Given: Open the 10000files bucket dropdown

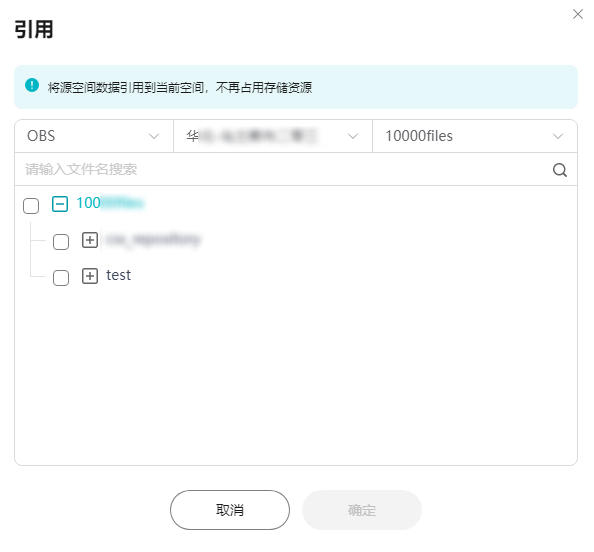Looking at the screenshot, I should click(x=475, y=136).
